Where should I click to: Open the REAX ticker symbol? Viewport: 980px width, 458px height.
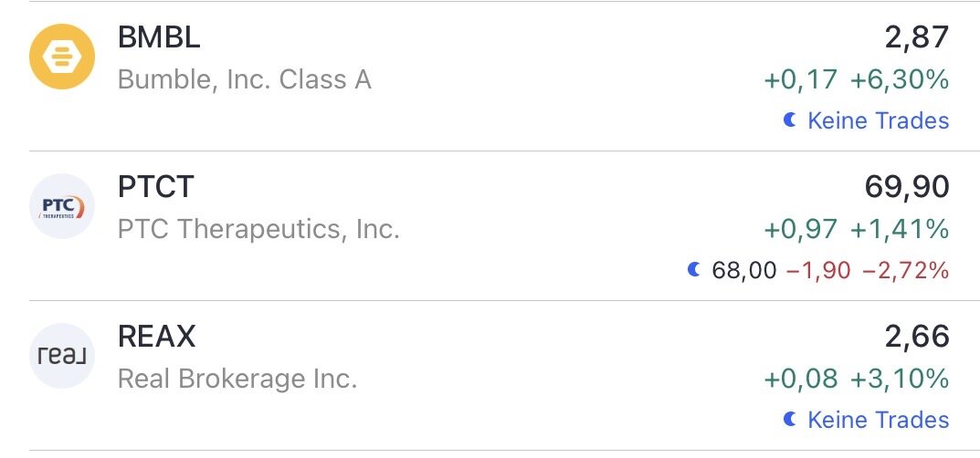[x=157, y=337]
